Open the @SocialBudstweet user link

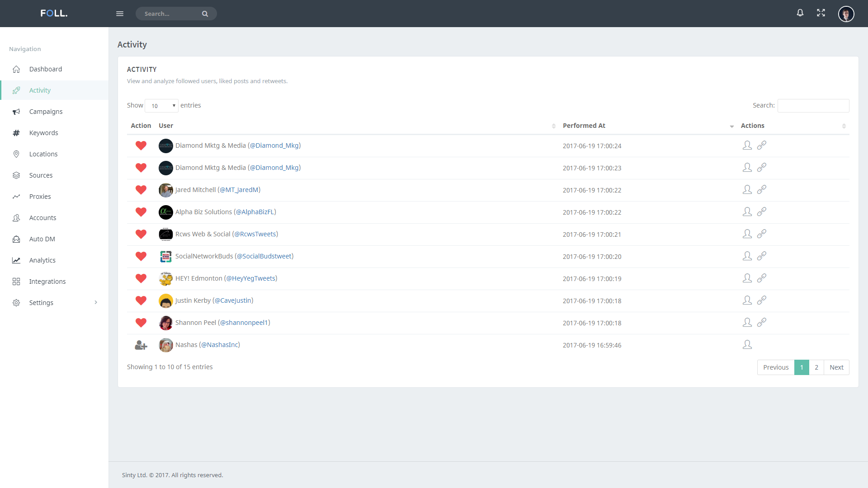coord(264,256)
